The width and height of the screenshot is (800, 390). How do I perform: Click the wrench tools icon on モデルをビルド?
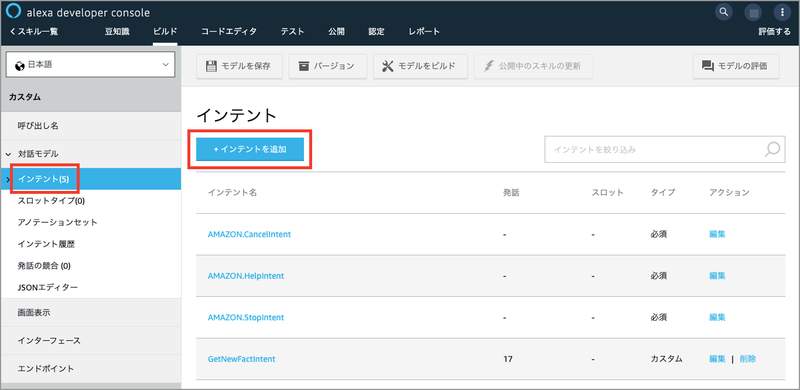388,66
